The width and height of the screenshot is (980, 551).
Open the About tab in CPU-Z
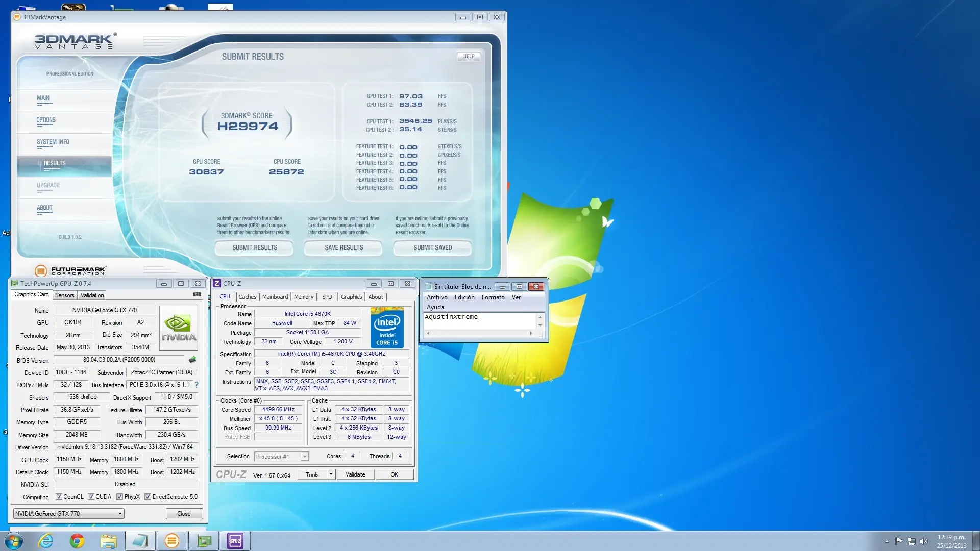(376, 297)
